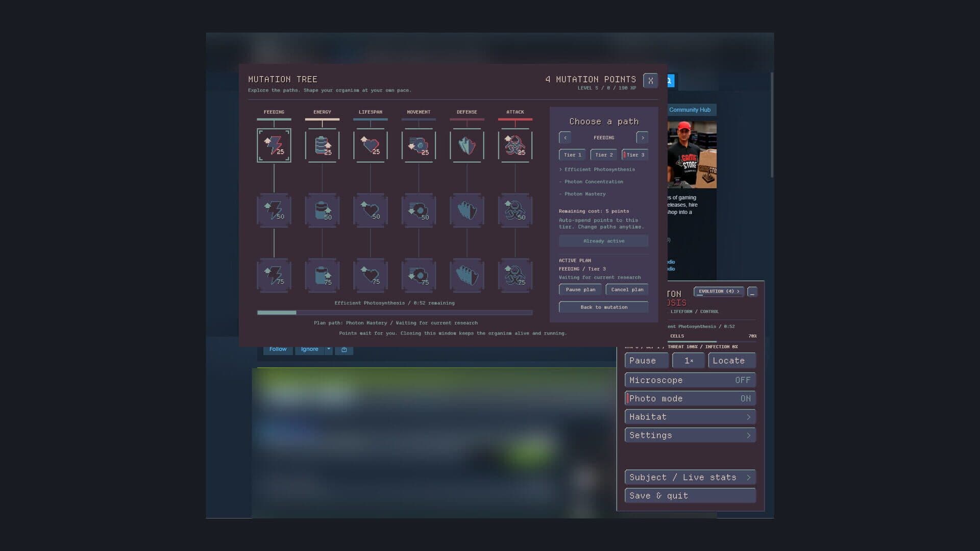The width and height of the screenshot is (980, 551).
Task: Select Feeding tier 25 mutation icon
Action: point(274,145)
